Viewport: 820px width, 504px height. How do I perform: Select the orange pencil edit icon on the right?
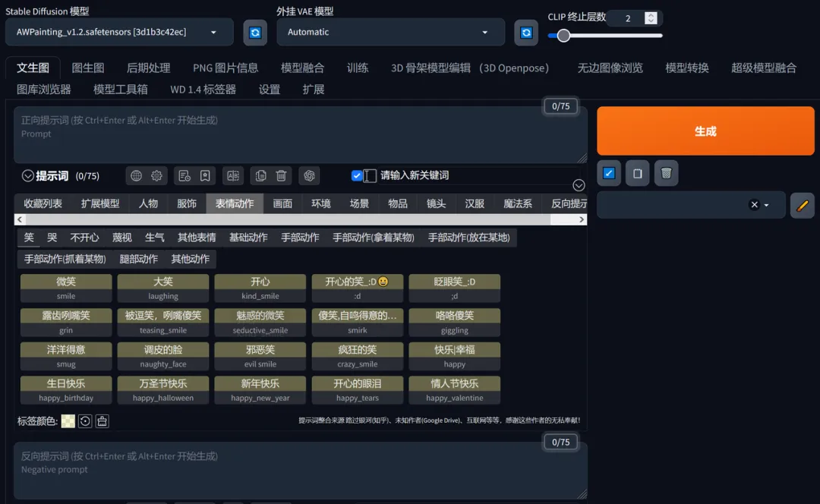pyautogui.click(x=803, y=204)
